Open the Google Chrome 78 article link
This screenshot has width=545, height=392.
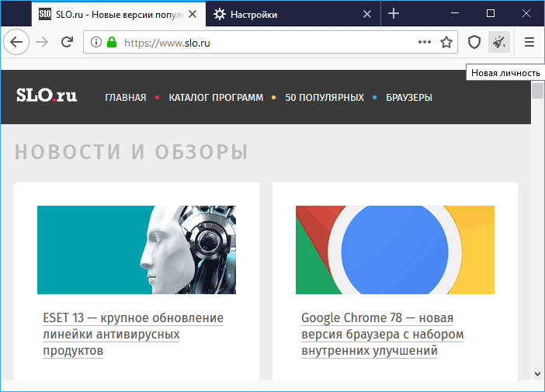pyautogui.click(x=382, y=335)
